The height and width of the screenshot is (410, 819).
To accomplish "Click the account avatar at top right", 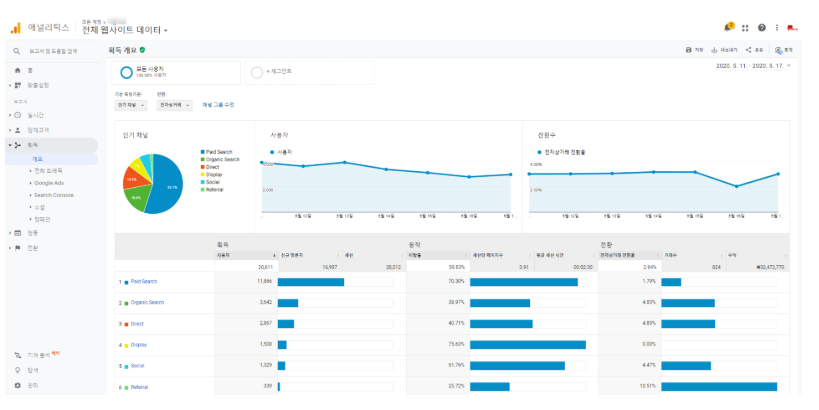I will pos(792,28).
